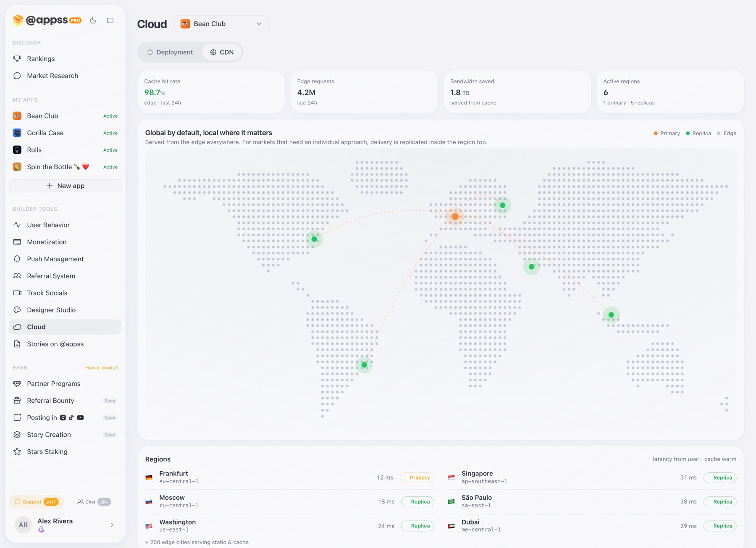The image size is (756, 548).
Task: Open How it works? link
Action: coord(101,367)
